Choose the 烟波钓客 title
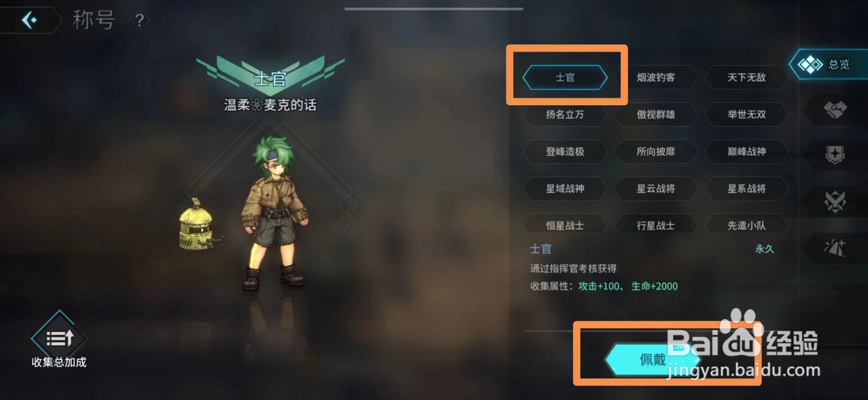 click(656, 78)
